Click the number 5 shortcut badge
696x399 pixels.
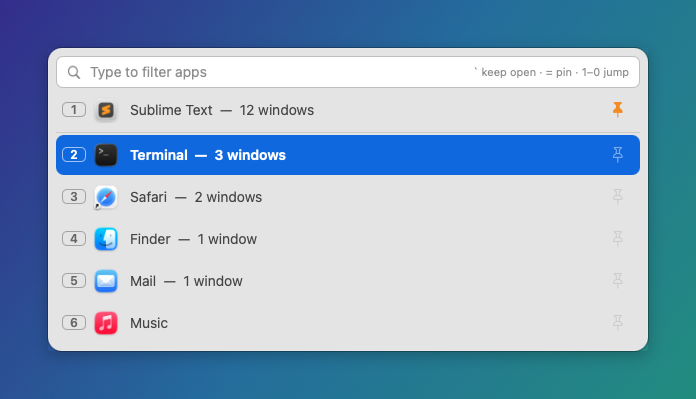pos(74,281)
